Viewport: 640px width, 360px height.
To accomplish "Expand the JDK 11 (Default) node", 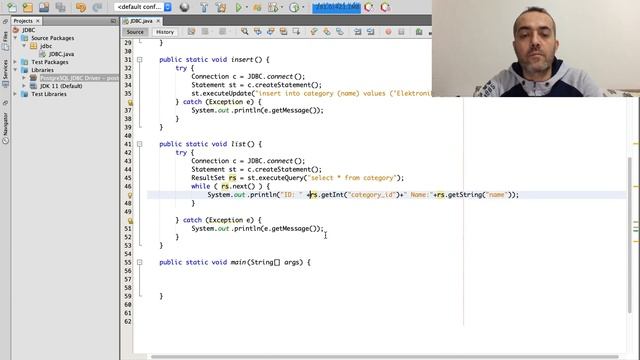I will coord(24,86).
